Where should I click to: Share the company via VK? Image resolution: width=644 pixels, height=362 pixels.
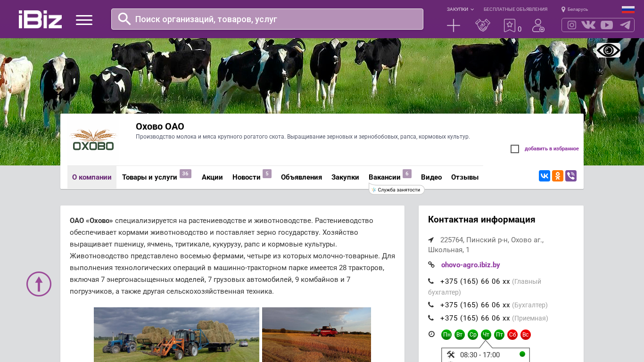point(545,176)
